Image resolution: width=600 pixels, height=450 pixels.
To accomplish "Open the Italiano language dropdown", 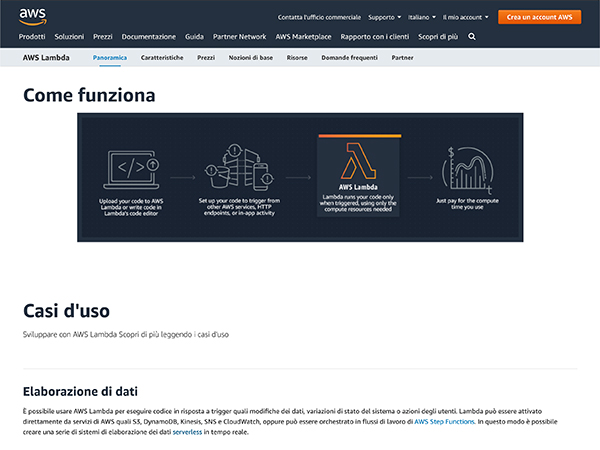I will point(422,17).
